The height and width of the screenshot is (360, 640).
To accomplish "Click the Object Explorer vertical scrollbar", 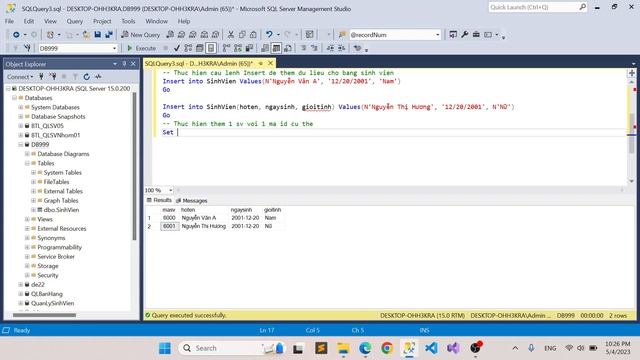I will (134, 167).
